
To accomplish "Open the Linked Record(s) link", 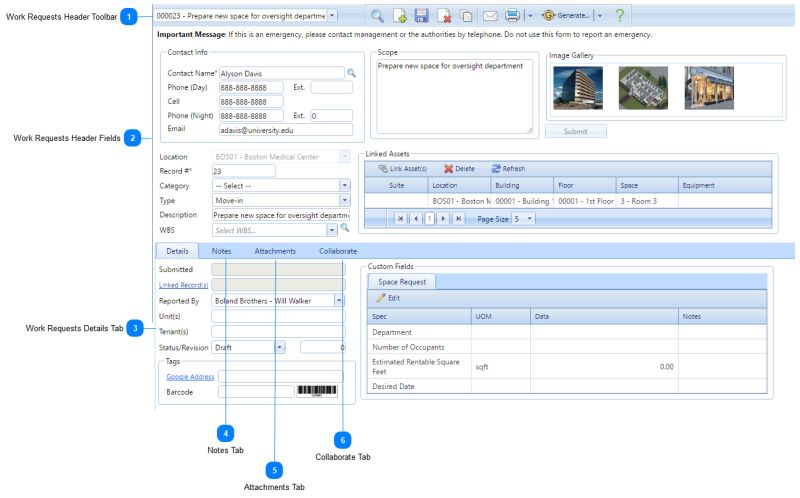I will click(183, 285).
